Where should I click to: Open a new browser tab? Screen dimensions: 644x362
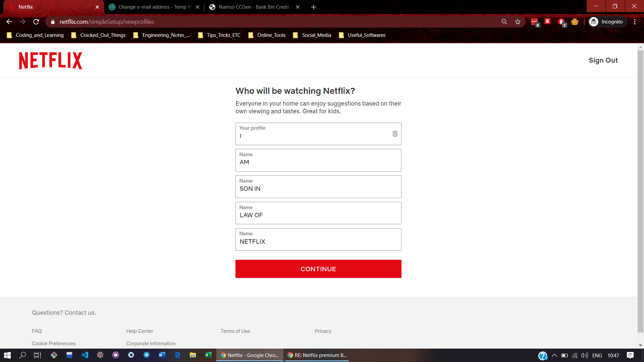tap(314, 7)
